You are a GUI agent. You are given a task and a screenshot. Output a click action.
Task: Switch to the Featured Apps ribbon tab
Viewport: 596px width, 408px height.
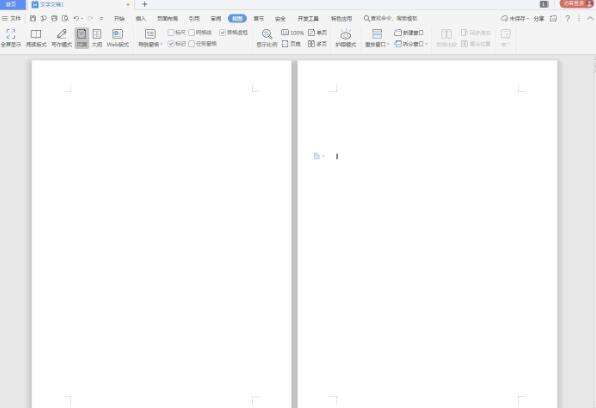coord(341,18)
